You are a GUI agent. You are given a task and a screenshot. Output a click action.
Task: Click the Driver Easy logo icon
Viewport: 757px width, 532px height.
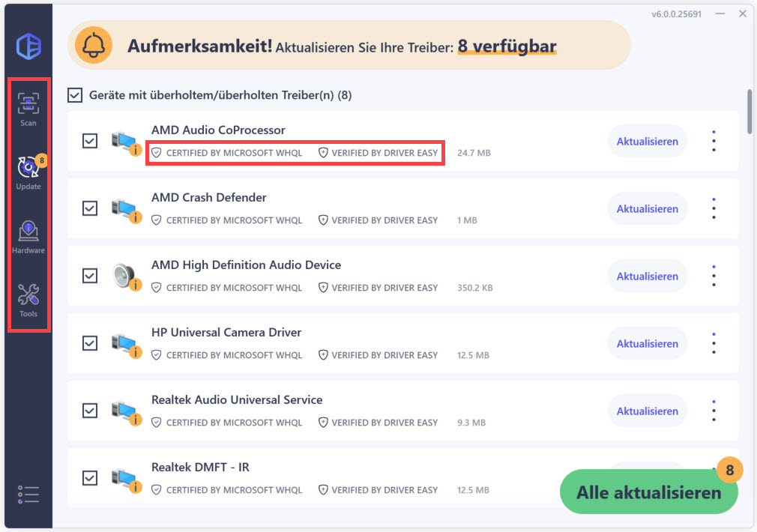coord(28,46)
